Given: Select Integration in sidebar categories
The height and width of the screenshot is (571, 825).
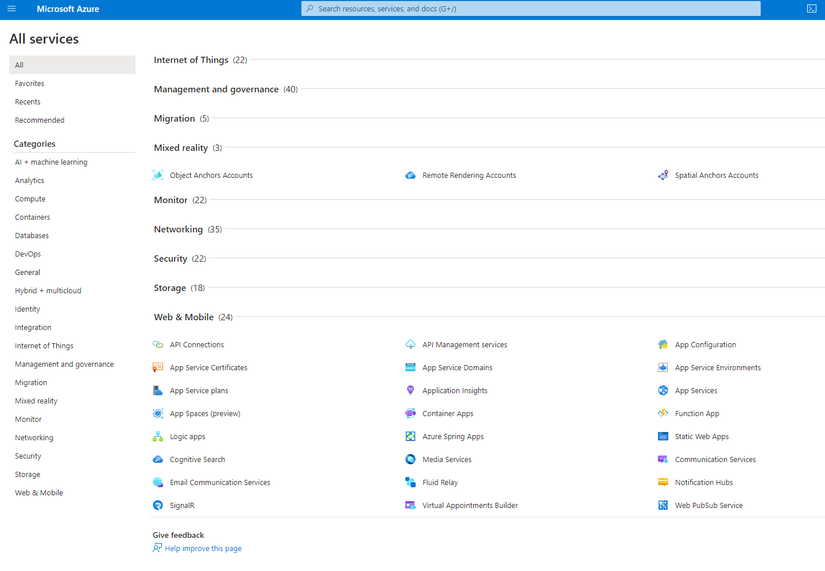Looking at the screenshot, I should pyautogui.click(x=33, y=327).
